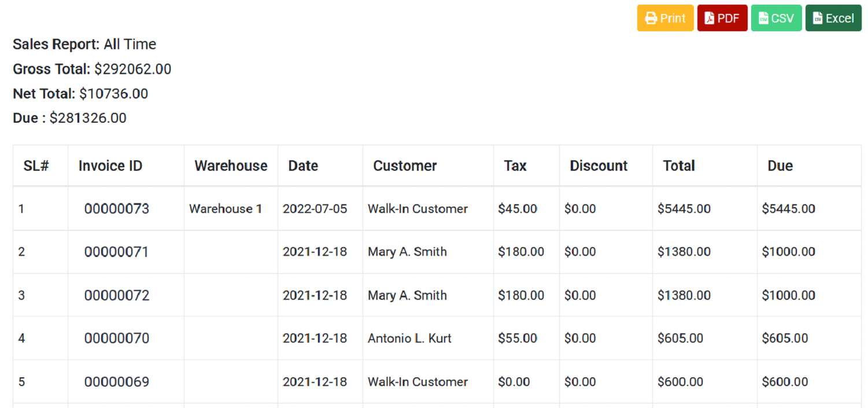
Task: Click the Warehouse column header
Action: click(231, 166)
